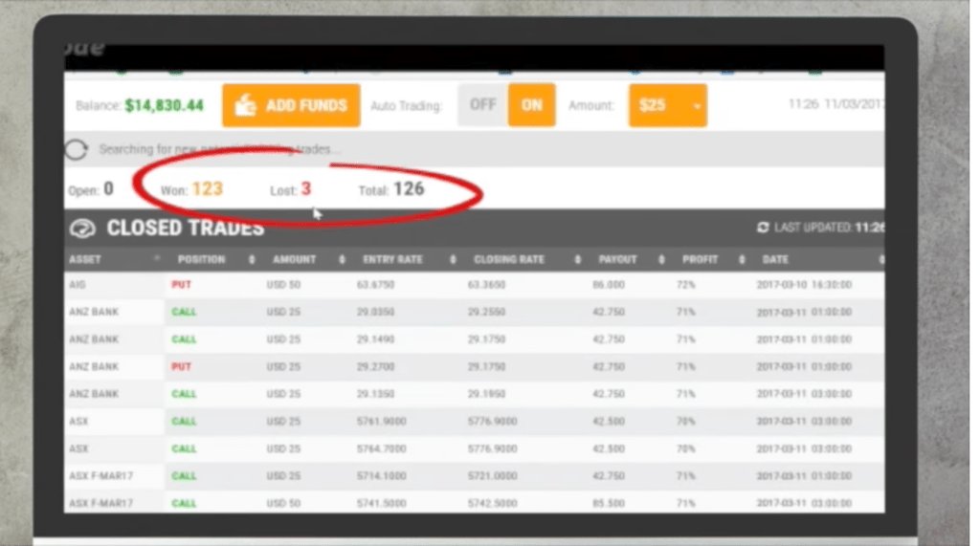Image resolution: width=980 pixels, height=546 pixels.
Task: Sort table by the ASSET column header
Action: [x=85, y=259]
